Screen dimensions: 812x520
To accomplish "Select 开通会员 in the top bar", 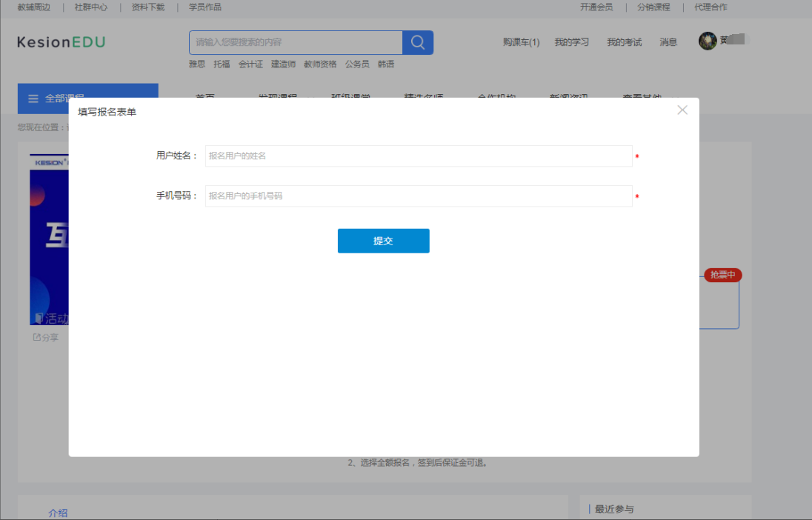I will pyautogui.click(x=596, y=7).
